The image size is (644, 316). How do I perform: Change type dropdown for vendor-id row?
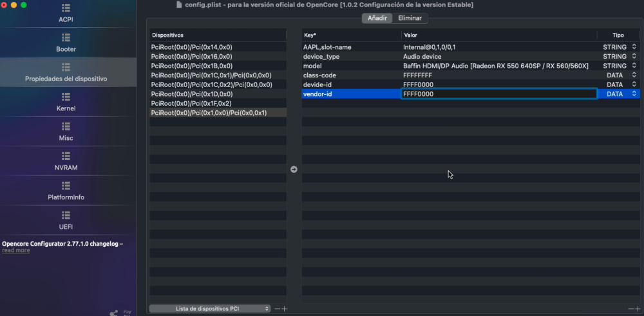(634, 94)
